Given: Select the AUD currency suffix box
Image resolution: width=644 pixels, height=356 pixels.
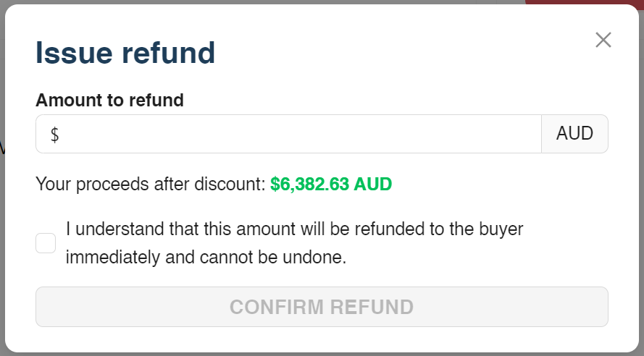Looking at the screenshot, I should [574, 134].
